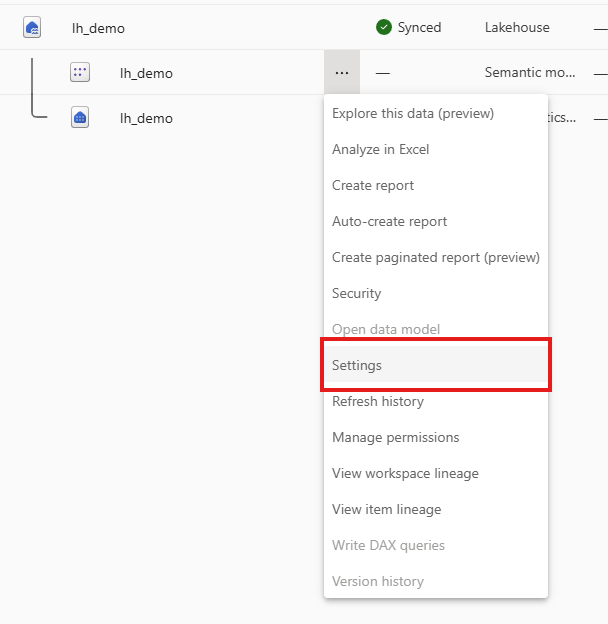Click the semantic model icon for lh_demo
The image size is (608, 624).
(80, 73)
